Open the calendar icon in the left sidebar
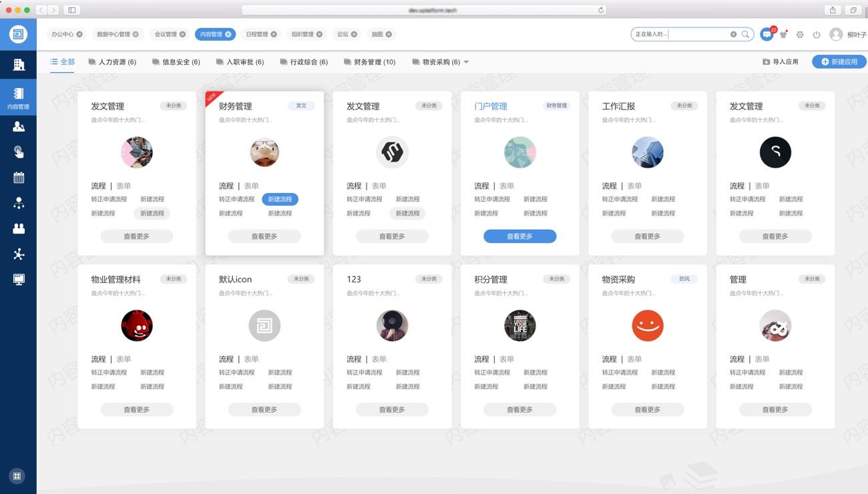 (x=19, y=178)
